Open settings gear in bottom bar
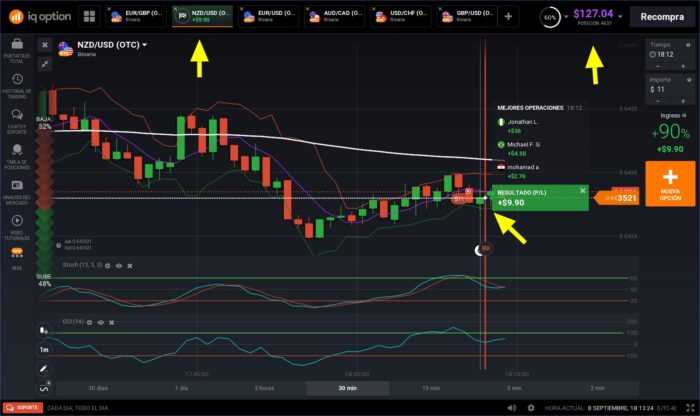This screenshot has height=416, width=700. coord(531,408)
